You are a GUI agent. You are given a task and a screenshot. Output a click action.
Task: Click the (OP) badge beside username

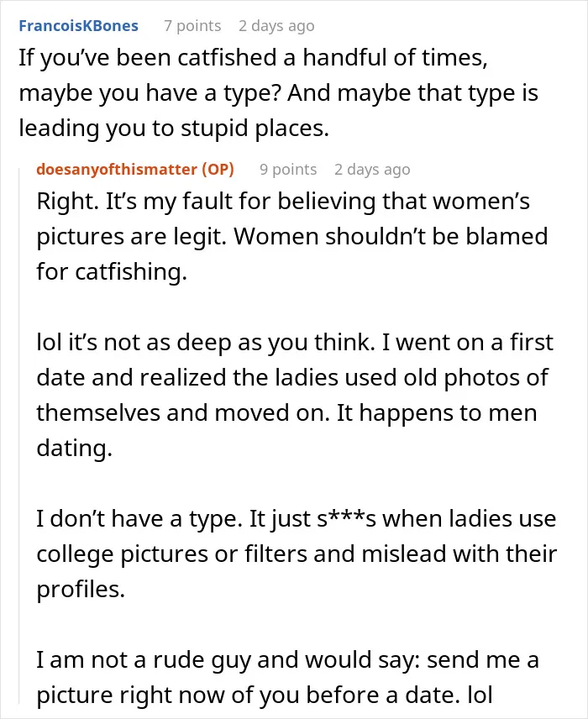point(218,169)
